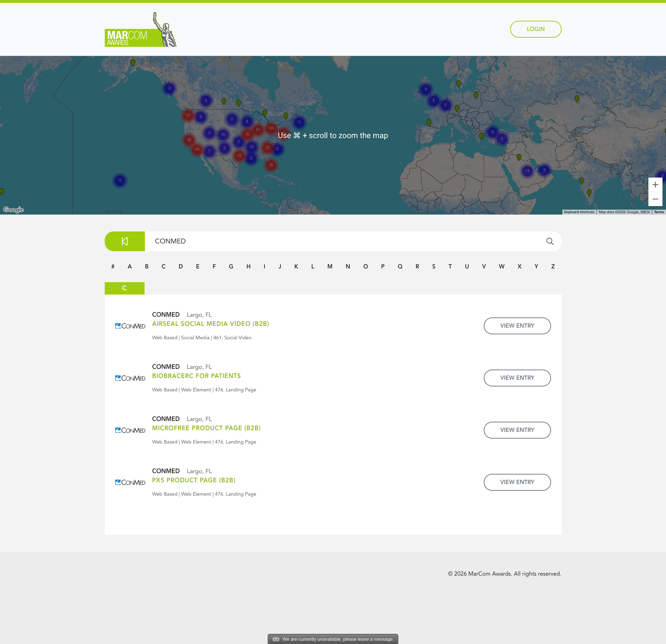Click the map cluster marker 17
Screen dimensions: 666x644
click(188, 115)
